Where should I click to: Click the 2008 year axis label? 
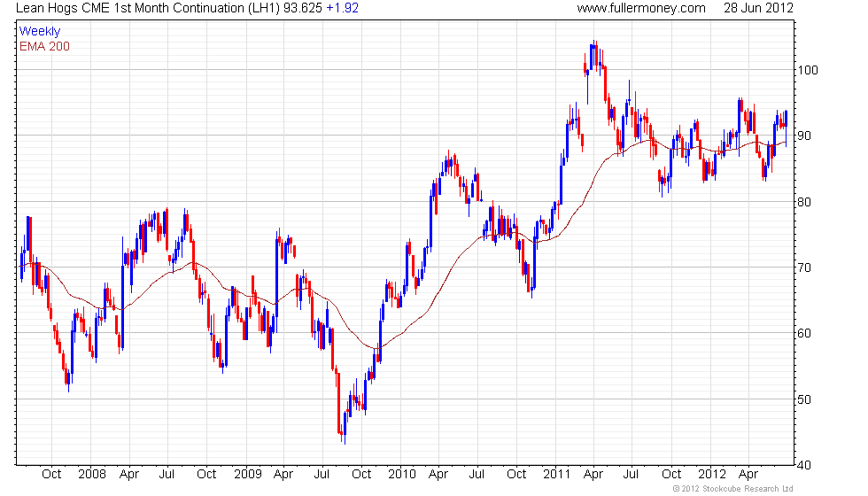tap(92, 475)
